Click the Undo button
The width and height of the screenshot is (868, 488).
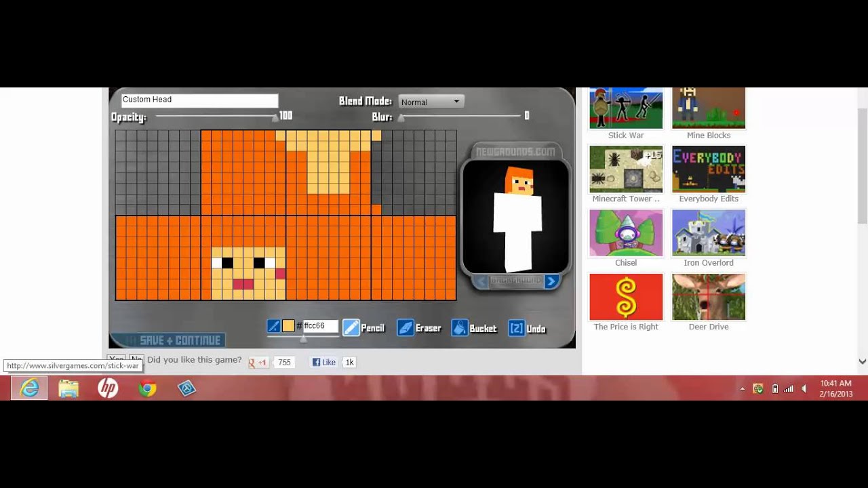pos(527,328)
